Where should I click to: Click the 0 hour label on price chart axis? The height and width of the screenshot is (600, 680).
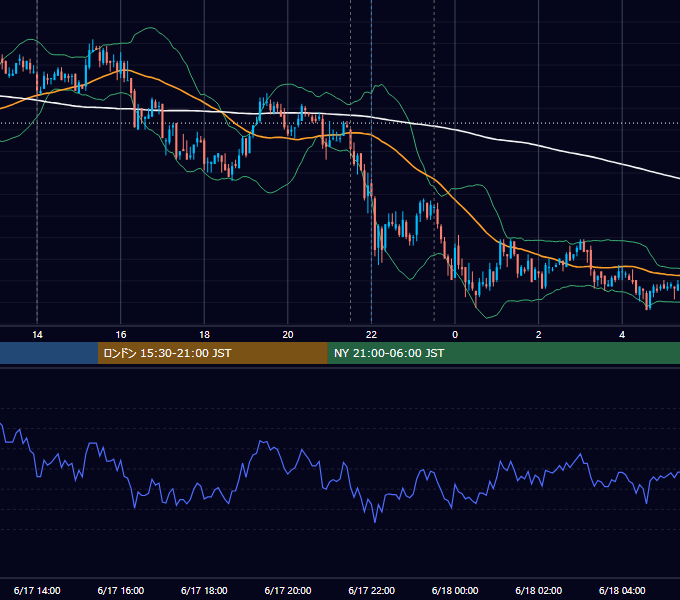[455, 334]
